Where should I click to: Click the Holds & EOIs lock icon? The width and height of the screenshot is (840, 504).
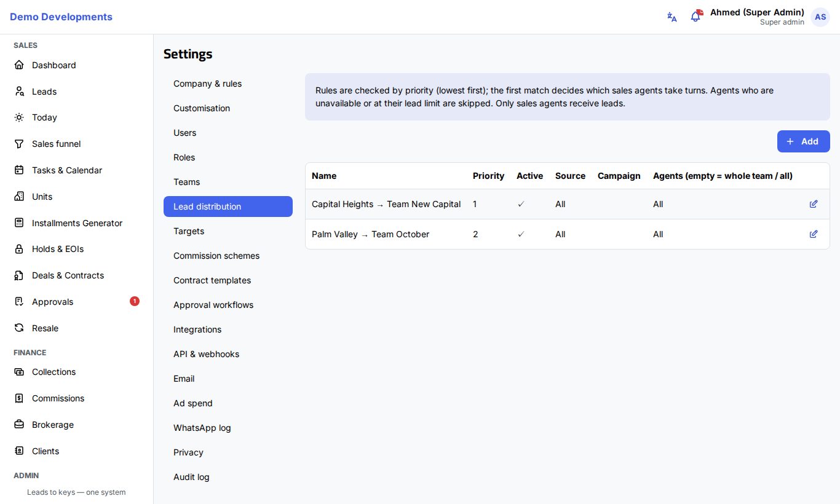(19, 249)
